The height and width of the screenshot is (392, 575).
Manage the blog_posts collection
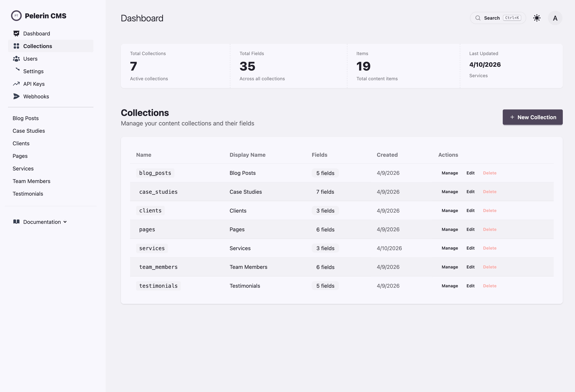[450, 173]
